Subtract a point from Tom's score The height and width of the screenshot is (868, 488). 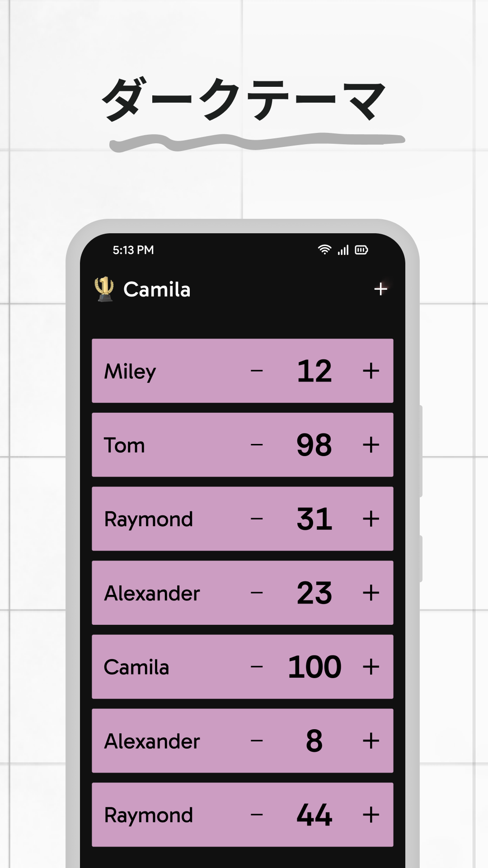pos(257,445)
